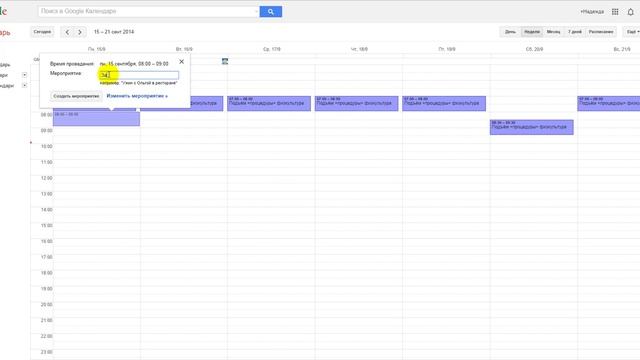Image resolution: width=640 pixels, height=360 pixels.
Task: Focus the Google Calendar search field
Action: 149,11
